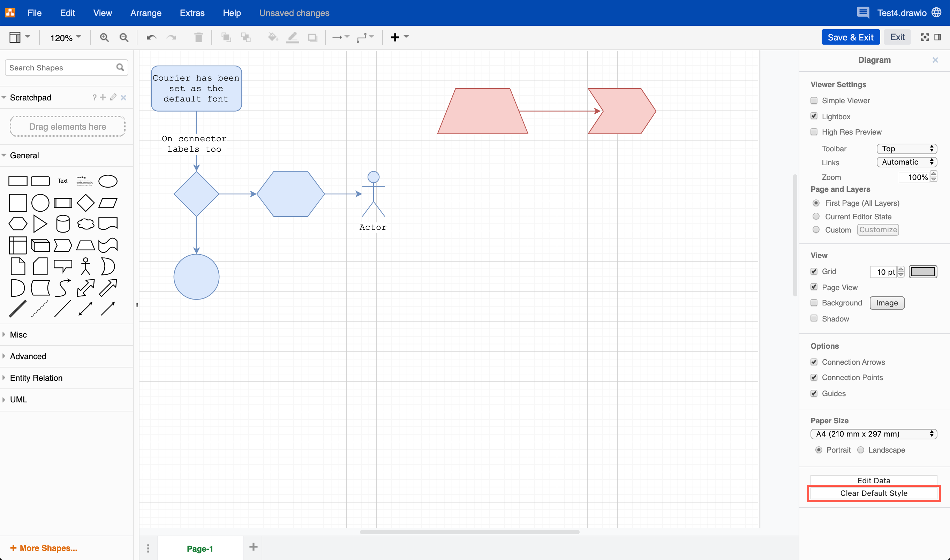Open the Paper Size dropdown
The width and height of the screenshot is (950, 560).
(x=873, y=434)
